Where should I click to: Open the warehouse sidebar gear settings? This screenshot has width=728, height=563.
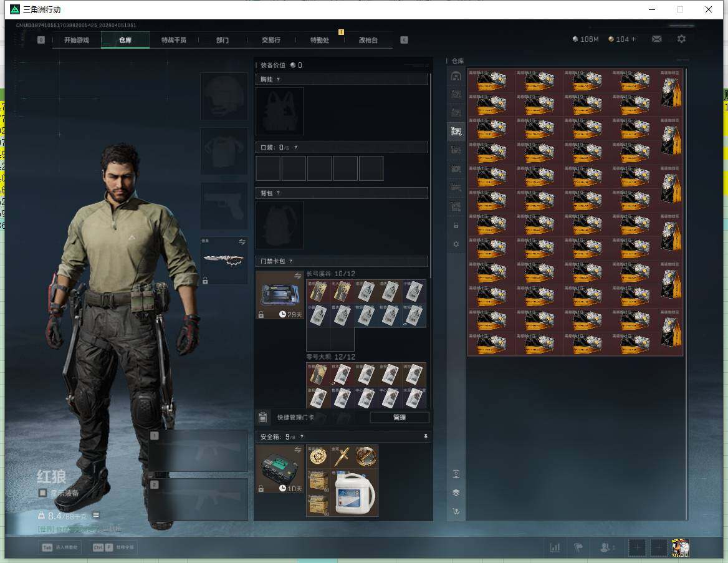(456, 244)
